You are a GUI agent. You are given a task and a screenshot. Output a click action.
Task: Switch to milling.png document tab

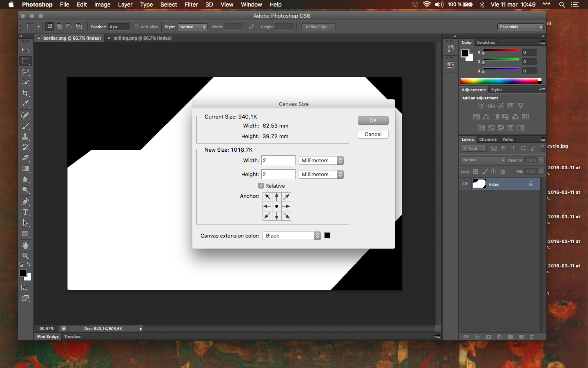pyautogui.click(x=143, y=38)
